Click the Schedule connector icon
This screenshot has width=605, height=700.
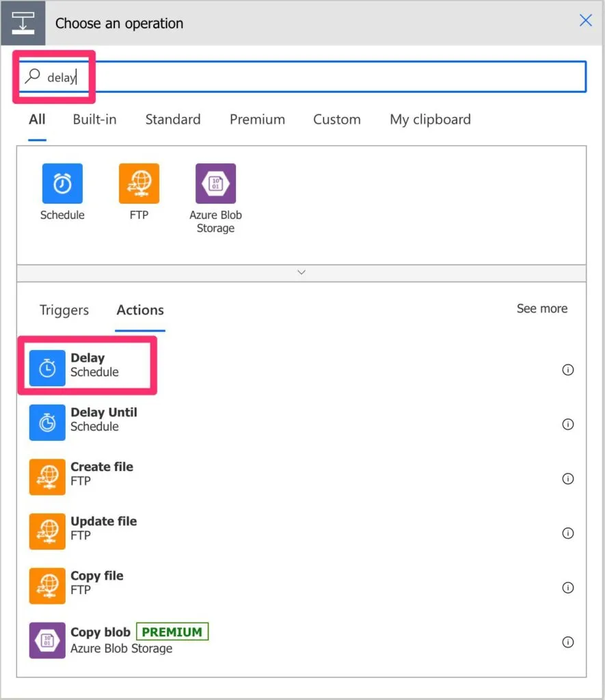[x=62, y=183]
